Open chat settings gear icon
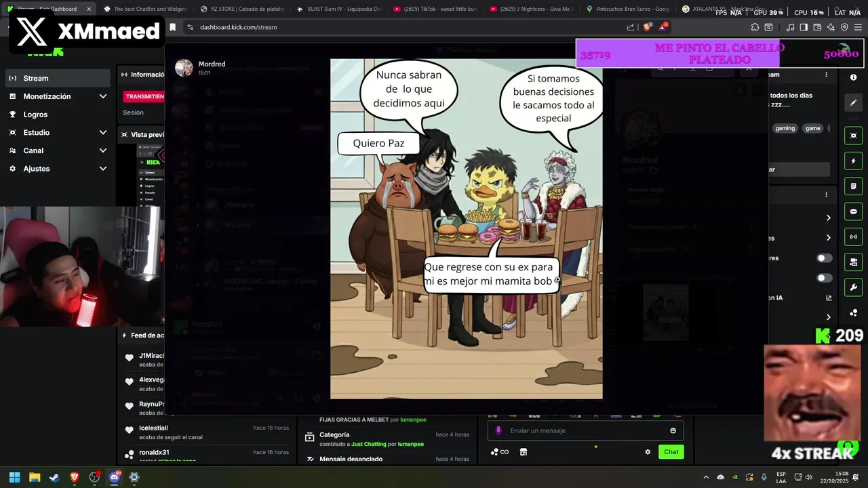868x488 pixels. pos(648,452)
